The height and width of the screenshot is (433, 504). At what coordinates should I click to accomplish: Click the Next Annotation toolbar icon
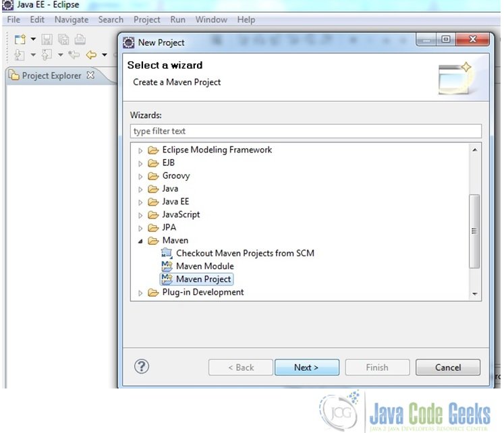click(x=20, y=55)
